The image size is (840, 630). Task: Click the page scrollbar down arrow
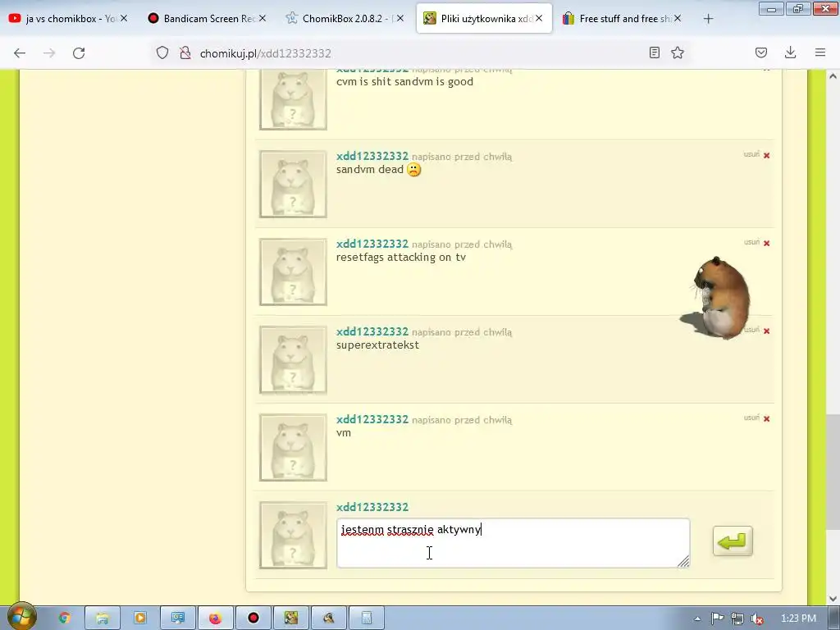tap(833, 598)
